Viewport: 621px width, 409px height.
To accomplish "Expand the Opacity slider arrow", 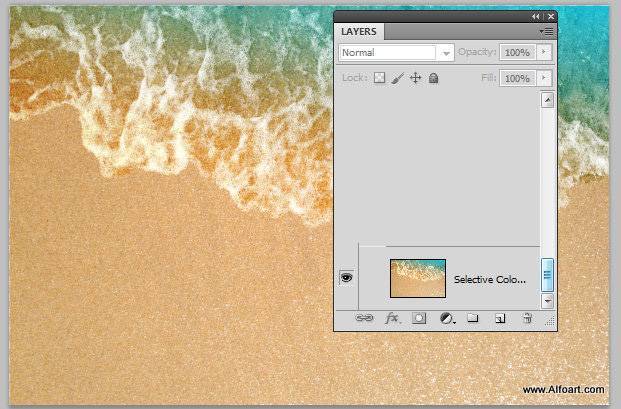I will (x=544, y=52).
